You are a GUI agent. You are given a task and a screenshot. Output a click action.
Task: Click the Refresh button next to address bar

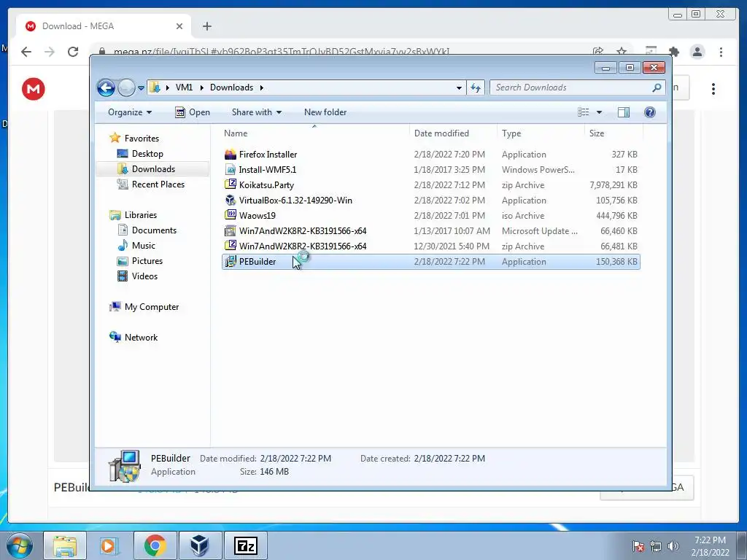tap(476, 87)
